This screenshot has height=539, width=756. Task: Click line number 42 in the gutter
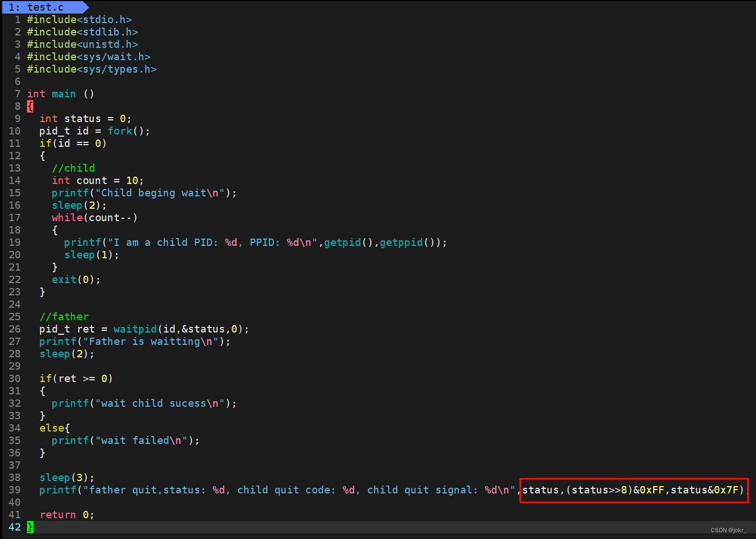click(x=15, y=527)
